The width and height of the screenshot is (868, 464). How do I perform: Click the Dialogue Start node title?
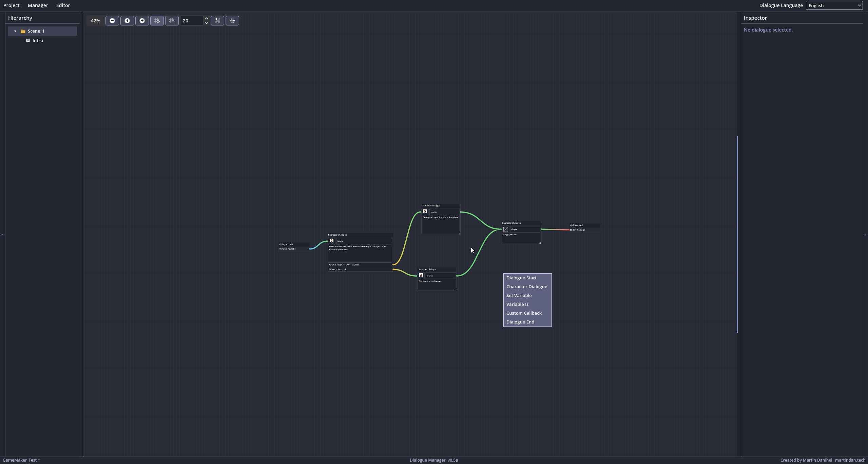coord(286,244)
